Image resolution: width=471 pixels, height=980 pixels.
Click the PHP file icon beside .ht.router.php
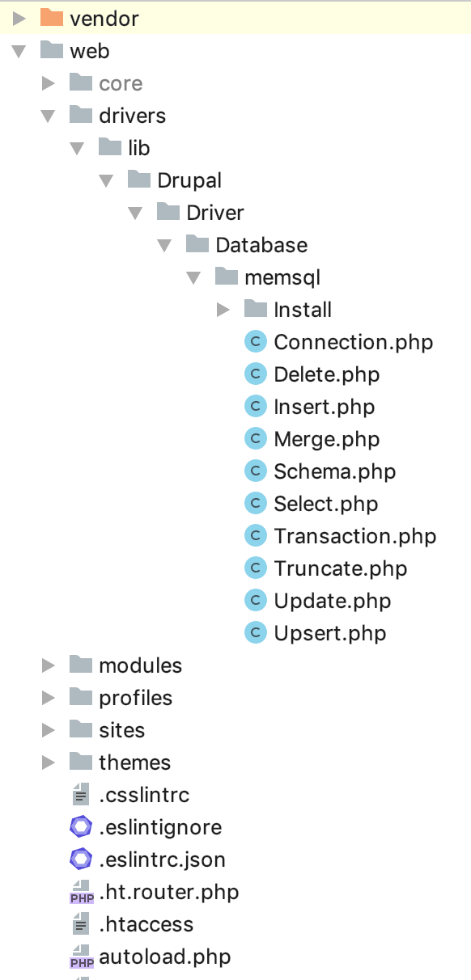pyautogui.click(x=82, y=892)
